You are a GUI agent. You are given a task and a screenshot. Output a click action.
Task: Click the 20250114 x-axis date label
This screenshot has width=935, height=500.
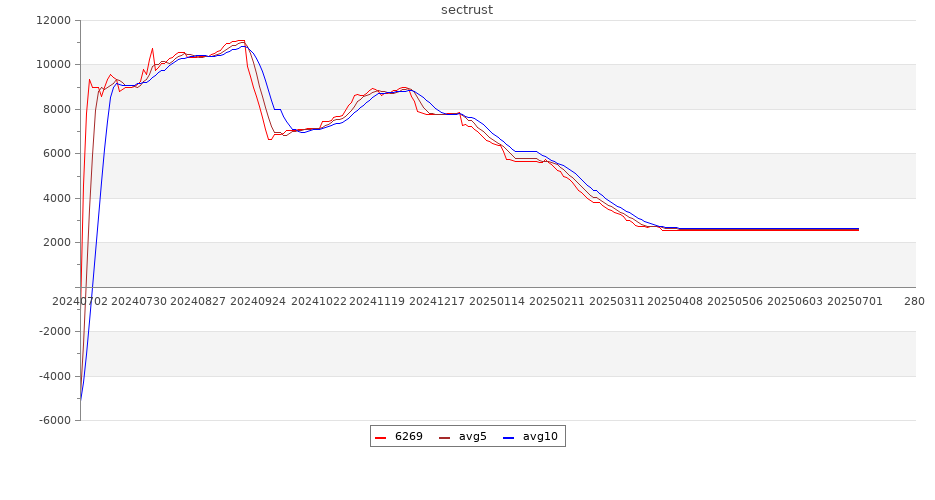pos(497,301)
